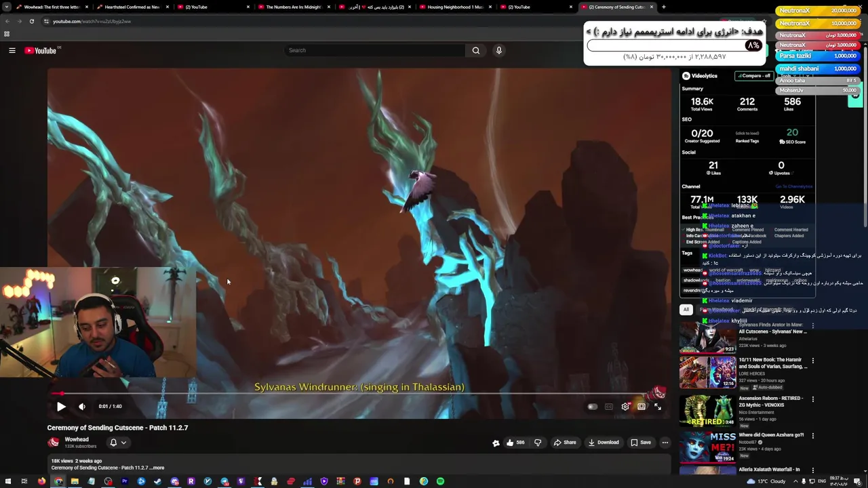The height and width of the screenshot is (488, 868).
Task: Go back in Chrome history
Action: pyautogui.click(x=7, y=21)
